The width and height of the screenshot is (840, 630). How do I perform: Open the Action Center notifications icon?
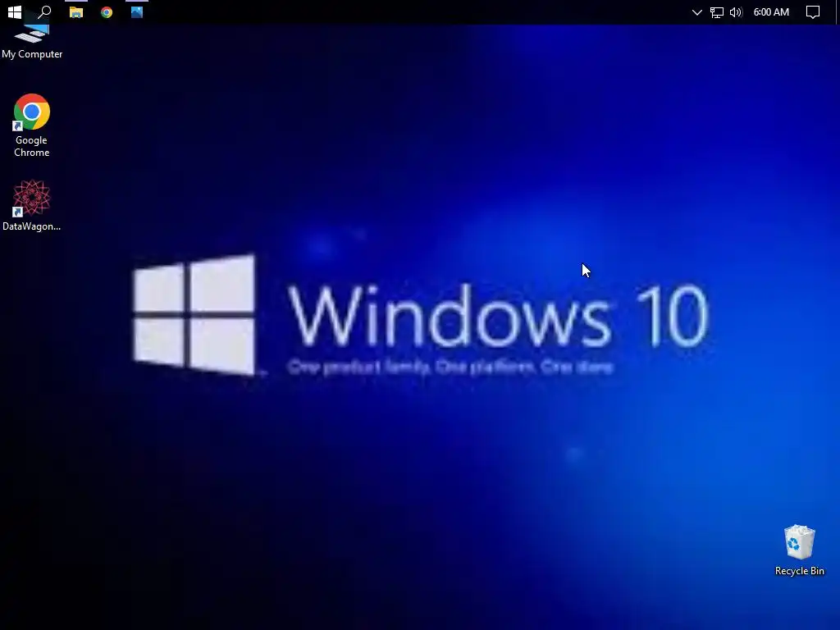point(813,11)
